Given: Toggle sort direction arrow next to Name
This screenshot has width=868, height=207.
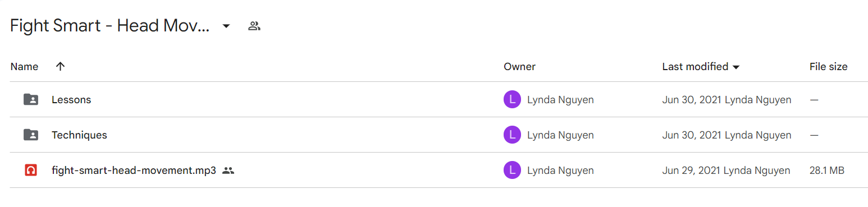Looking at the screenshot, I should [x=61, y=66].
